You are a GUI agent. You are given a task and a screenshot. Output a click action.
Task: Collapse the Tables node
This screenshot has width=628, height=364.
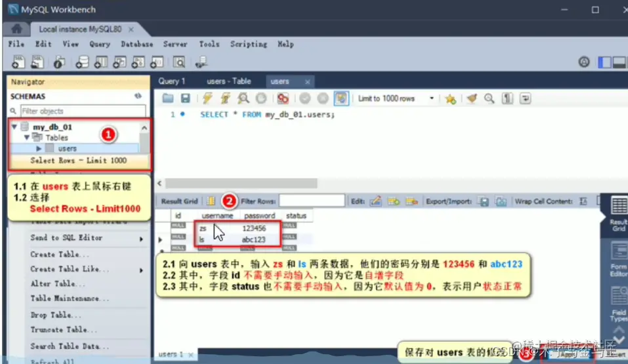click(x=26, y=137)
